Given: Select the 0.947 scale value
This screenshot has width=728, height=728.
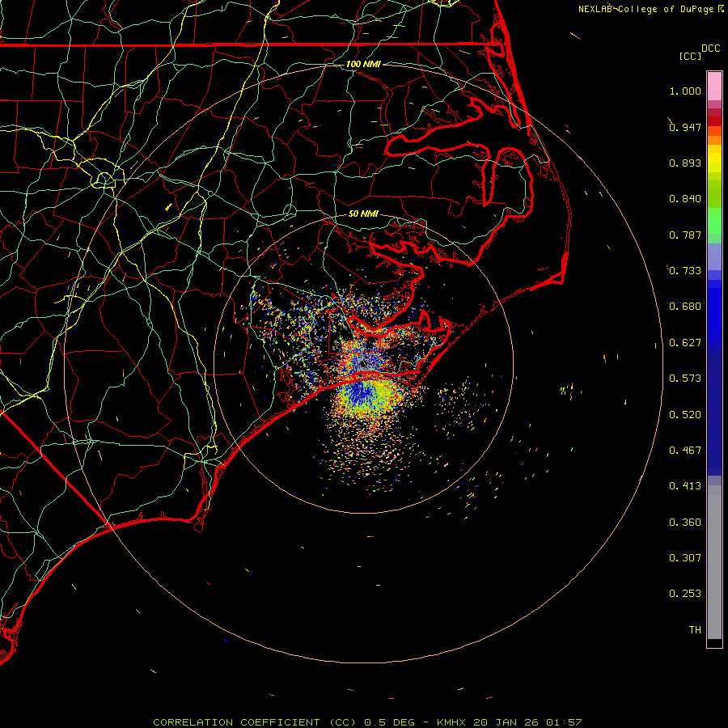Looking at the screenshot, I should point(685,127).
